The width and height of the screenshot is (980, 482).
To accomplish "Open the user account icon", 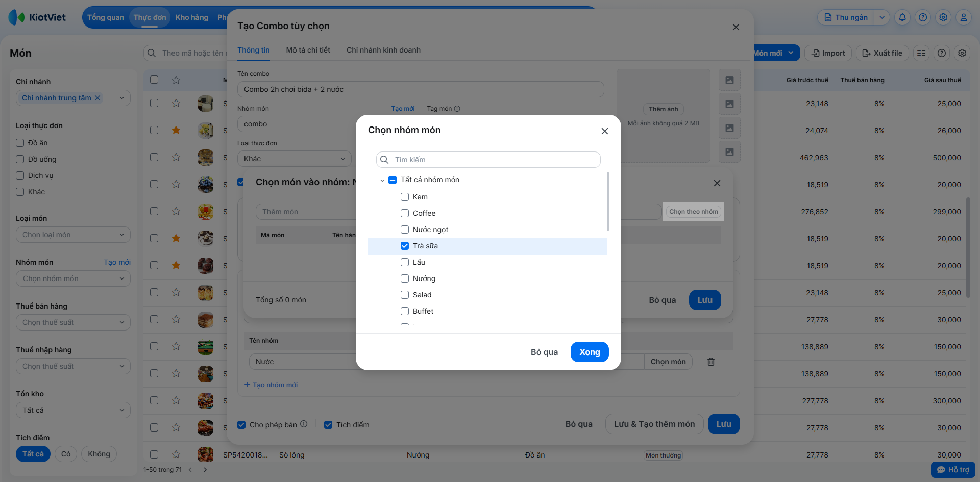I will pyautogui.click(x=964, y=17).
